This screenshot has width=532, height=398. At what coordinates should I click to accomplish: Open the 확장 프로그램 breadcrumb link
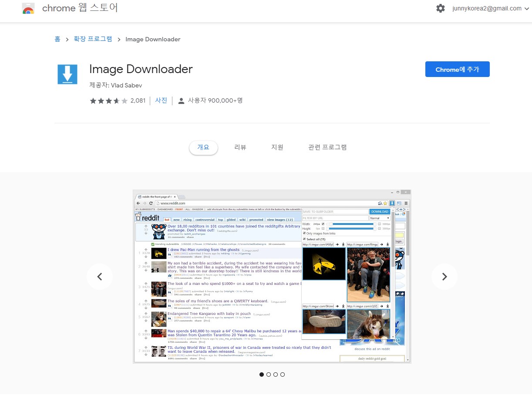click(93, 39)
